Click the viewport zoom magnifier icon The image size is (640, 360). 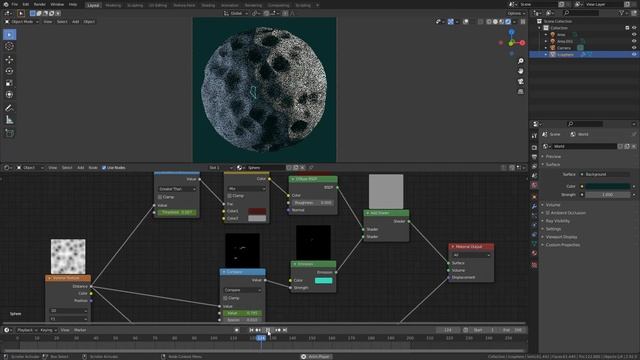[x=521, y=61]
